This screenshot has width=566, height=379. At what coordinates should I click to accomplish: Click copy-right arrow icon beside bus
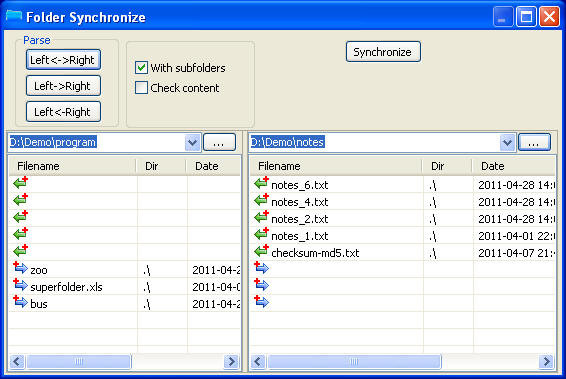21,302
